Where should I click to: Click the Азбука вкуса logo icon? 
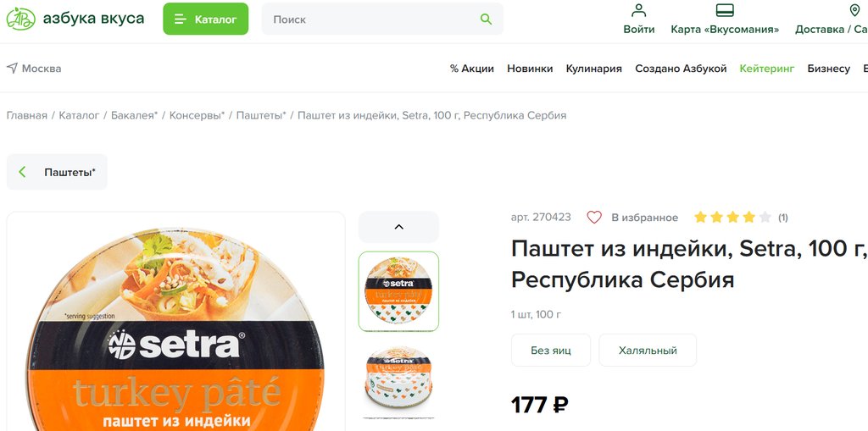(x=20, y=19)
